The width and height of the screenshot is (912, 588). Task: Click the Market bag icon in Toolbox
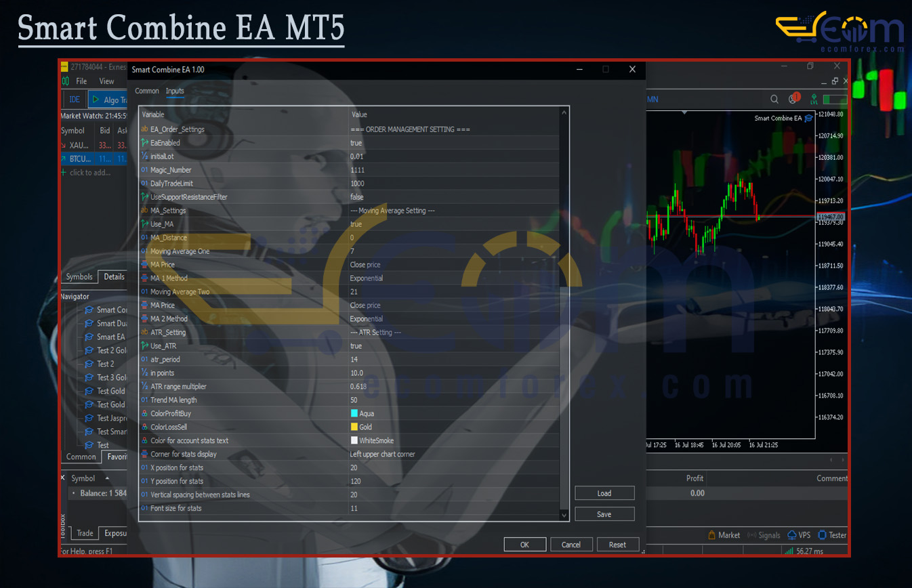[x=712, y=535]
